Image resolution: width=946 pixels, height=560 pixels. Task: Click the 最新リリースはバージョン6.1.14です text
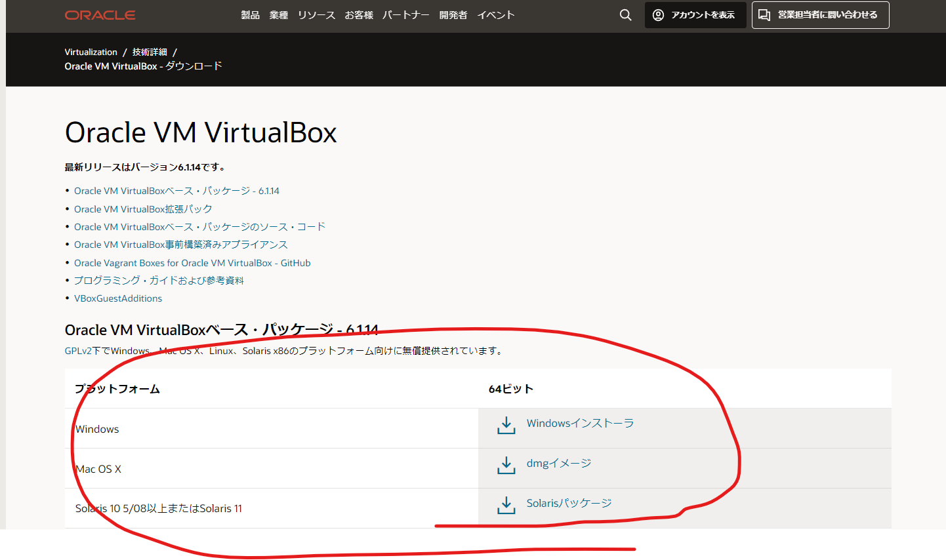tap(146, 167)
